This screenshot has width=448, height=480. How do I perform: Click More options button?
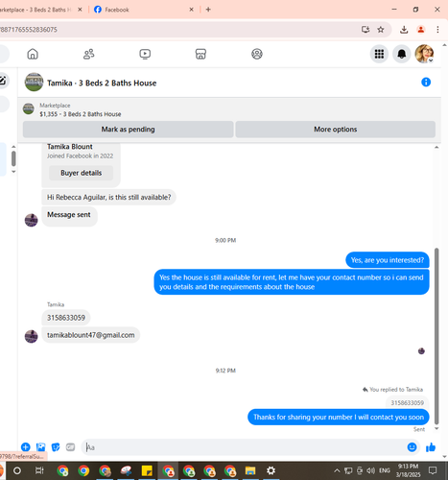[335, 130]
